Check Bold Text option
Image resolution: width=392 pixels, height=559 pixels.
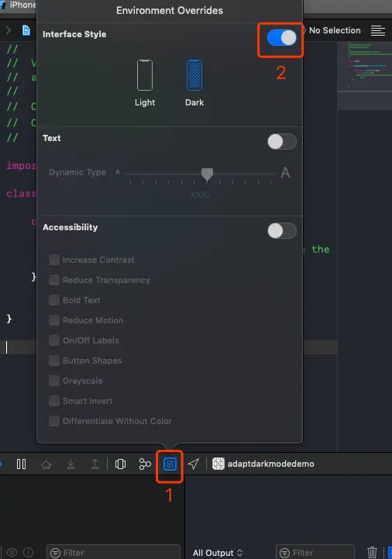pyautogui.click(x=54, y=300)
